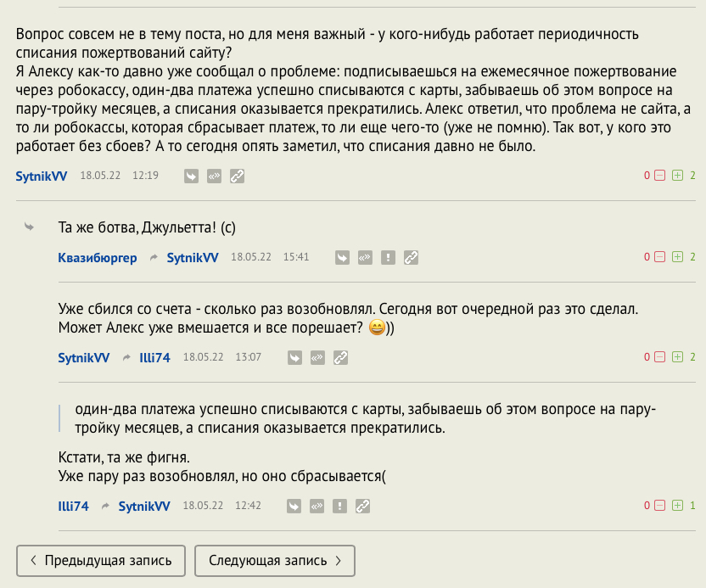This screenshot has height=588, width=706.
Task: Downvote Квазибюргер's comment with minus button
Action: pos(659,257)
